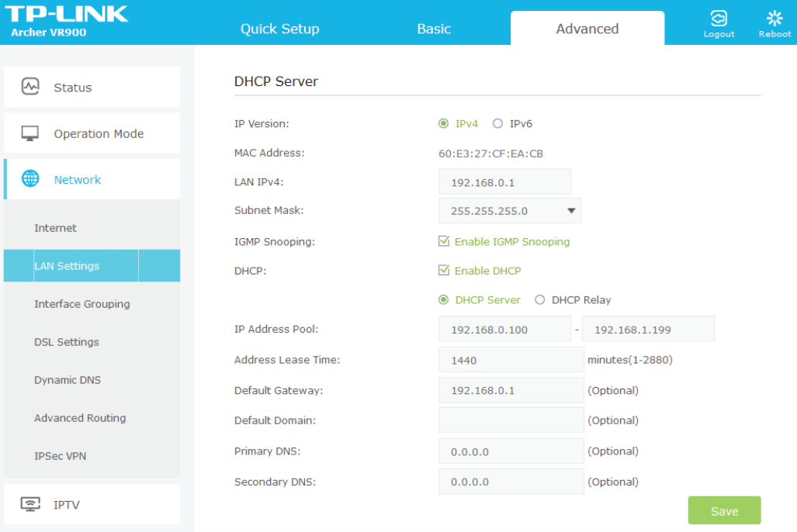Viewport: 797px width, 532px height.
Task: Click the IP pool start address field
Action: 504,330
